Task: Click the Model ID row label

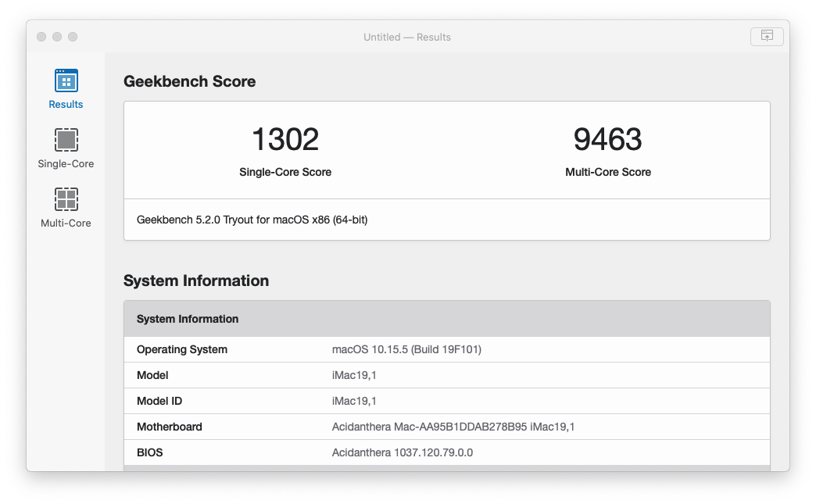Action: click(159, 401)
